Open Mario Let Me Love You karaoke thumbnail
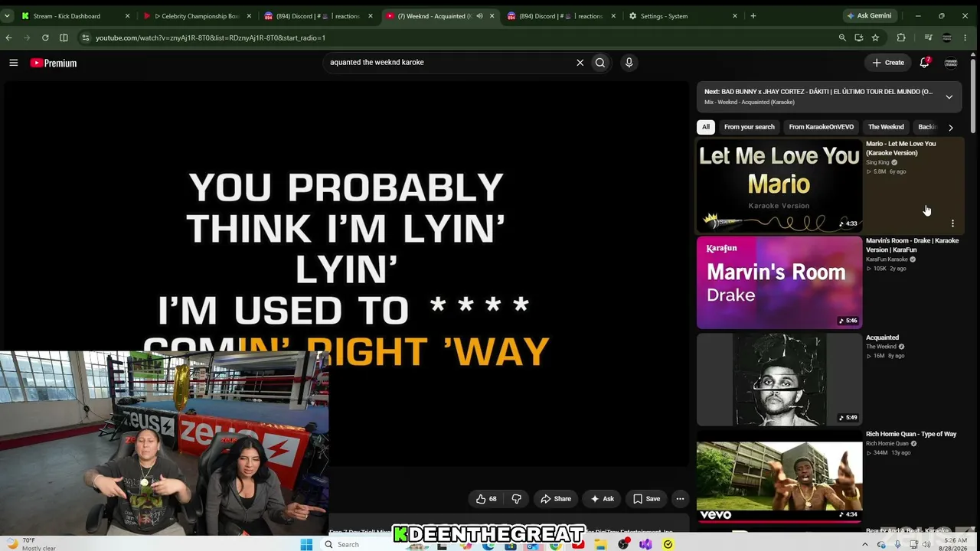This screenshot has width=980, height=551. [x=779, y=186]
